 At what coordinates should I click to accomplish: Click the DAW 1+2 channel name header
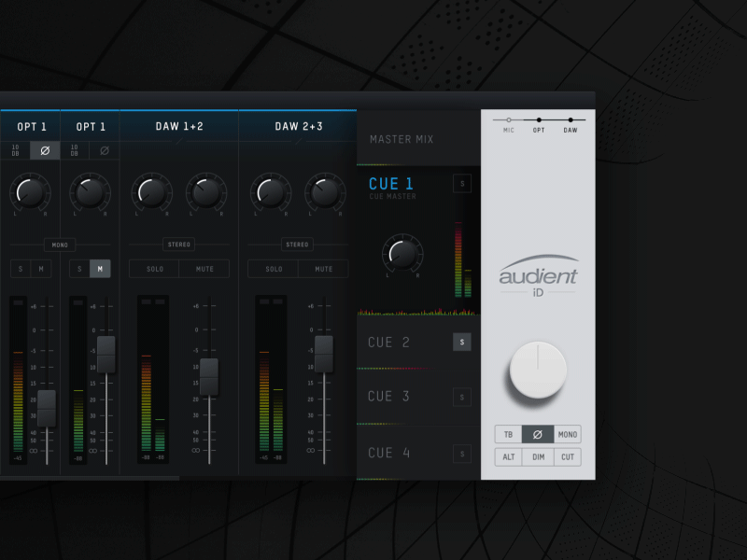179,126
